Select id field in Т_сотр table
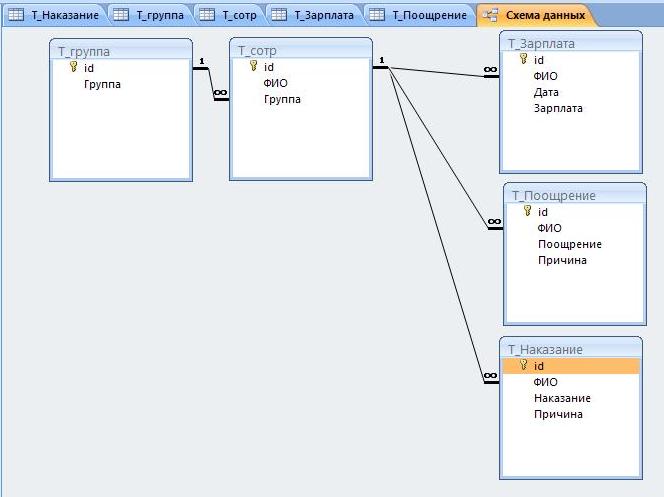Image resolution: width=664 pixels, height=497 pixels. pos(301,67)
